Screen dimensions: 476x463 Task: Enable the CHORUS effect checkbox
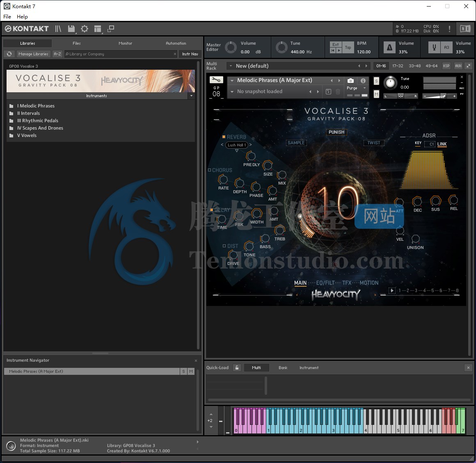point(209,170)
